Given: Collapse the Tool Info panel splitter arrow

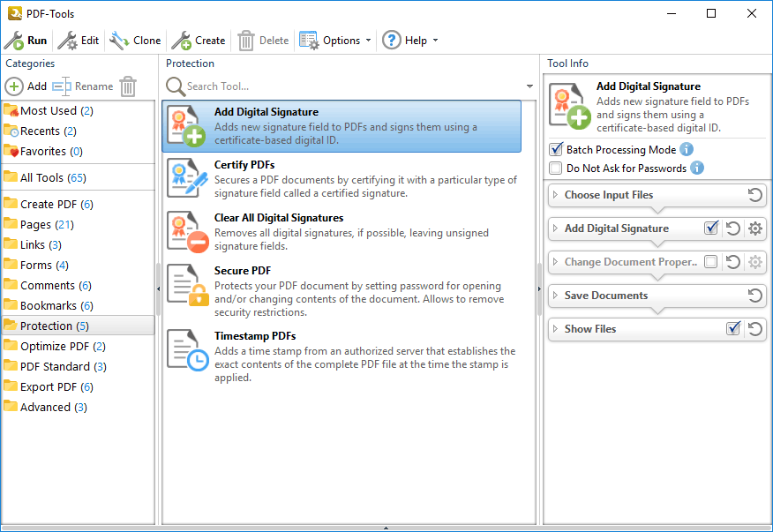Looking at the screenshot, I should pos(539,288).
